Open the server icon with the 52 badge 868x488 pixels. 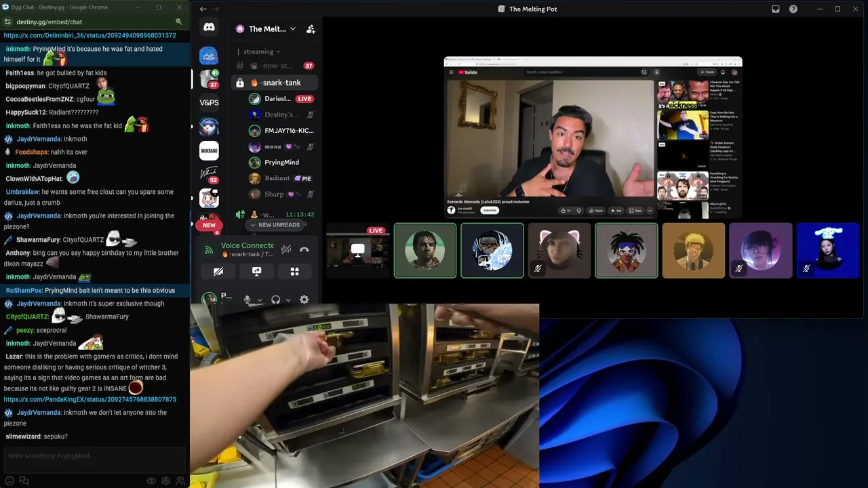pos(209,174)
